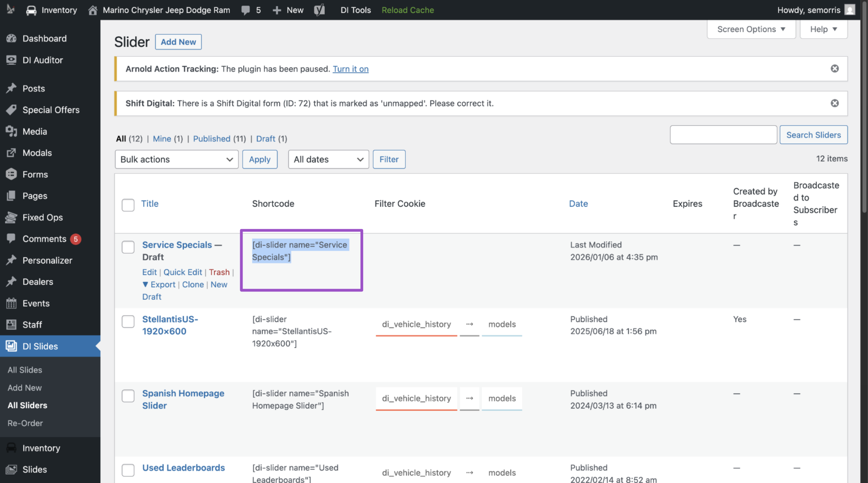
Task: Click the Fixed Ops sidebar icon
Action: coord(11,217)
